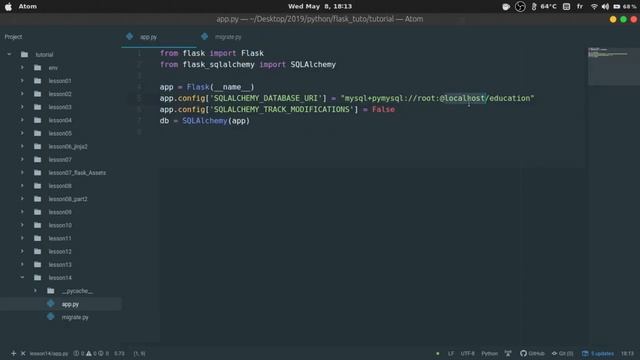Click the lesson07_flask_Assets folder icon
Screen dimensions: 640x360
38,172
